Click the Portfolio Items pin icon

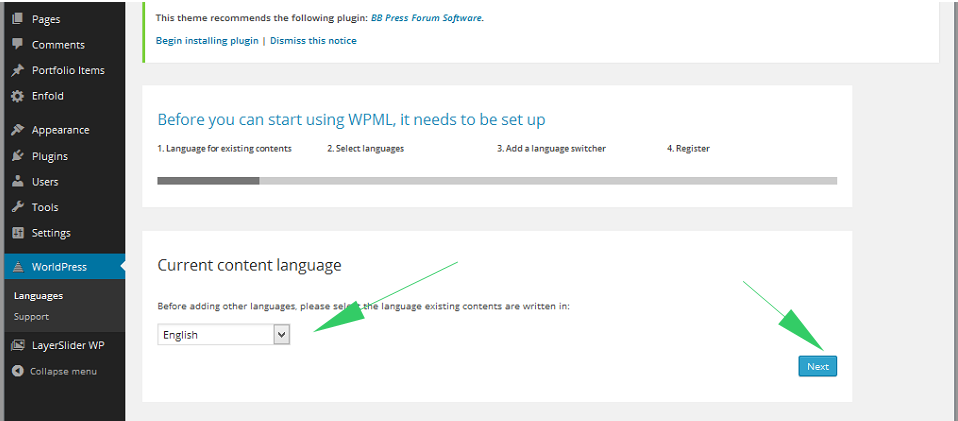(x=17, y=70)
